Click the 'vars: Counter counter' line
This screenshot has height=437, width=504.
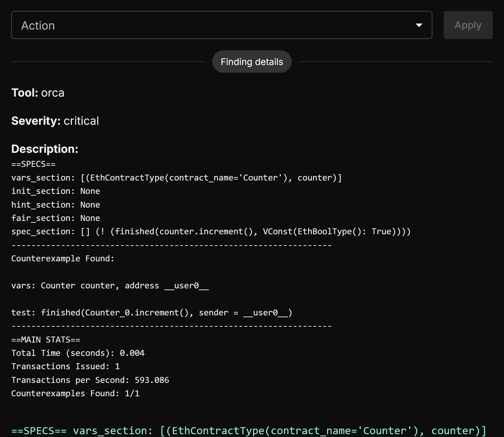[x=110, y=286]
